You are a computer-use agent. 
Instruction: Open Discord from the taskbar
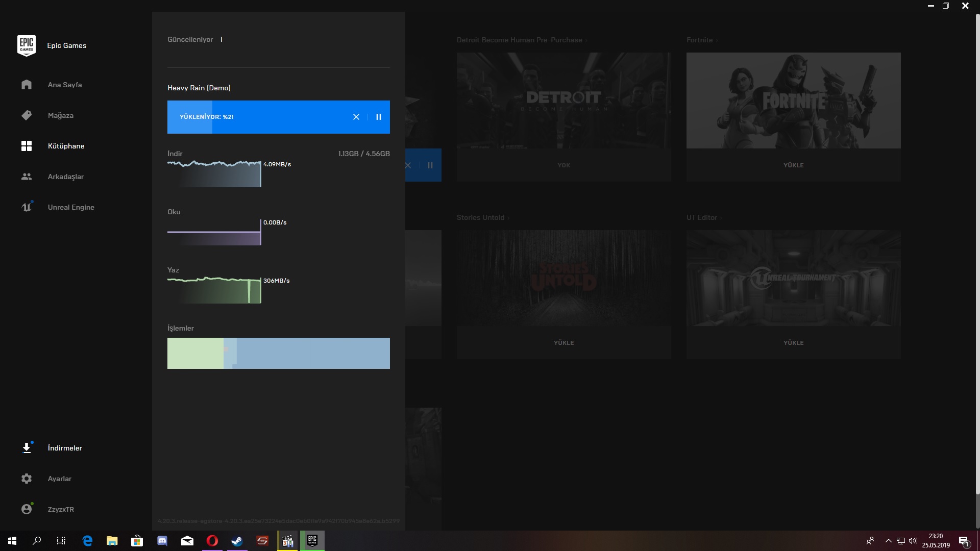[x=162, y=541]
